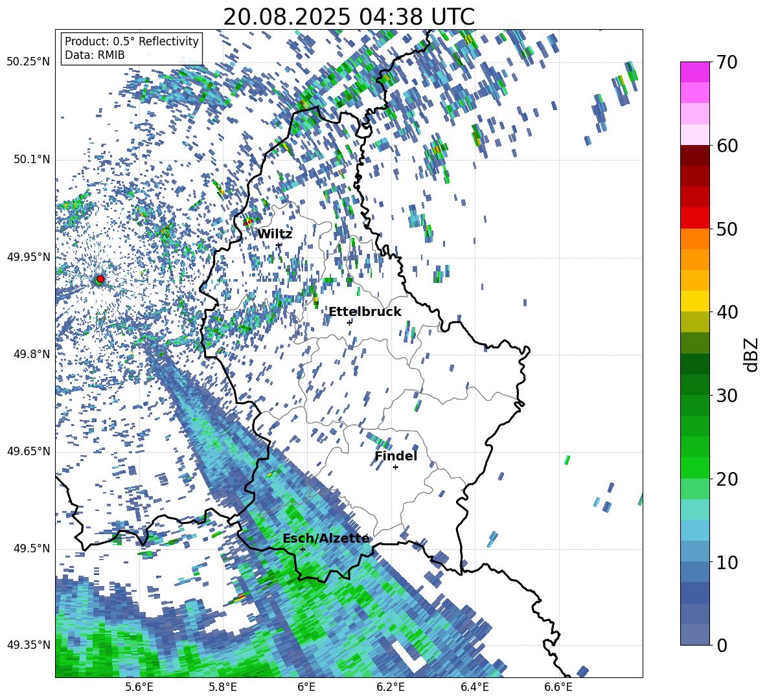Click the Findel location label
767x700 pixels.
(x=396, y=456)
